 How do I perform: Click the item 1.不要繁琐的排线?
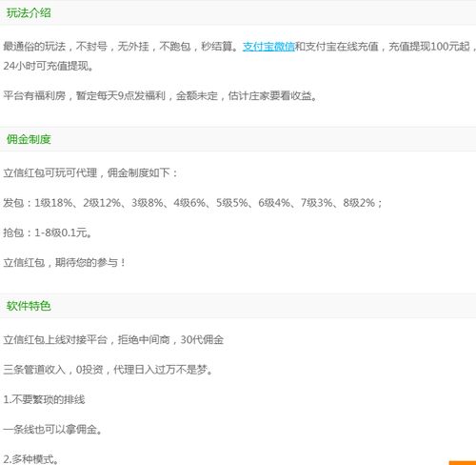click(x=44, y=399)
